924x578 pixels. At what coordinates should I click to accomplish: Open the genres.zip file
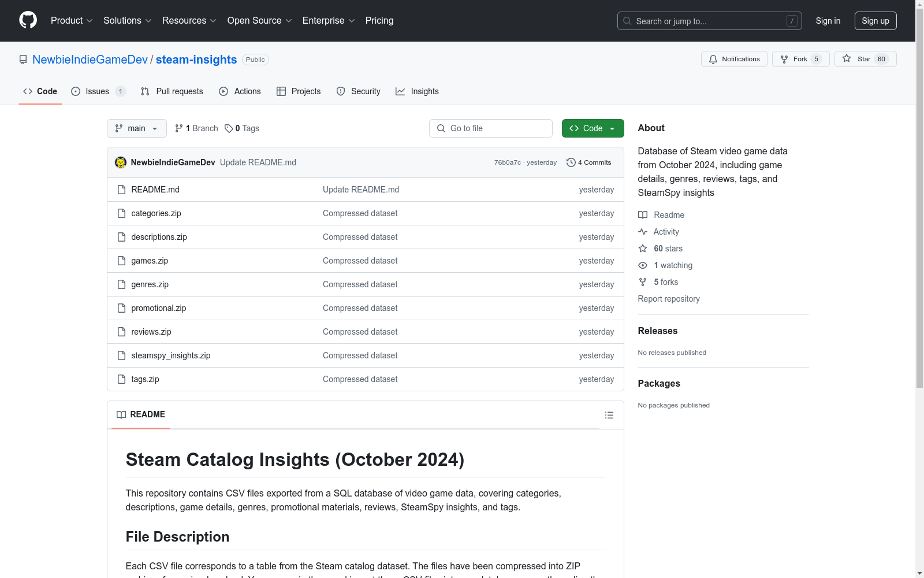(x=150, y=284)
